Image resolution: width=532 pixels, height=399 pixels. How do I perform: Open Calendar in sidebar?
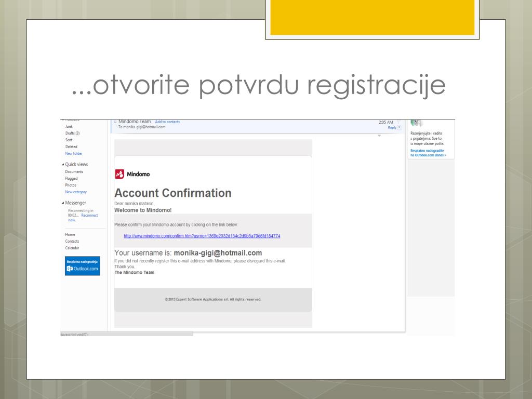(x=72, y=248)
